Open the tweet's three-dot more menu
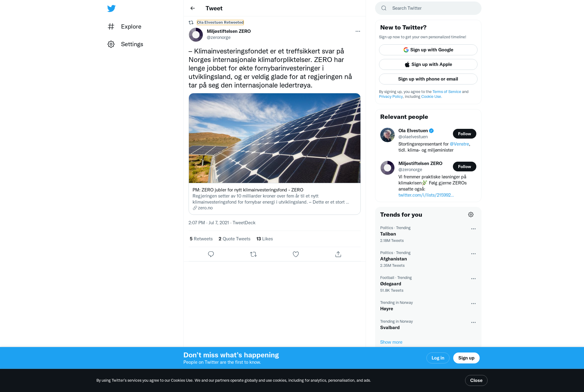Image resolution: width=584 pixels, height=392 pixels. (x=358, y=31)
